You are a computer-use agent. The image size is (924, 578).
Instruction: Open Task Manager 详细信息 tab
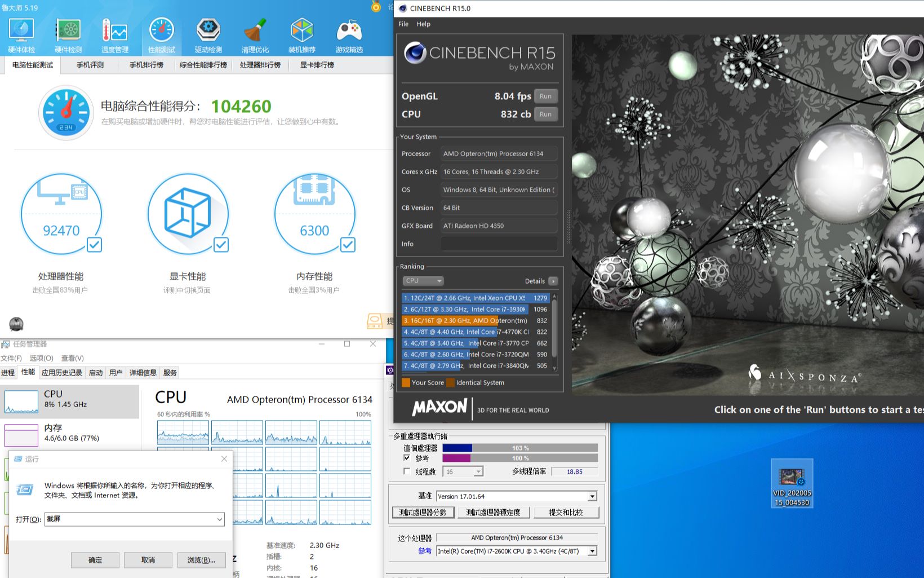143,373
